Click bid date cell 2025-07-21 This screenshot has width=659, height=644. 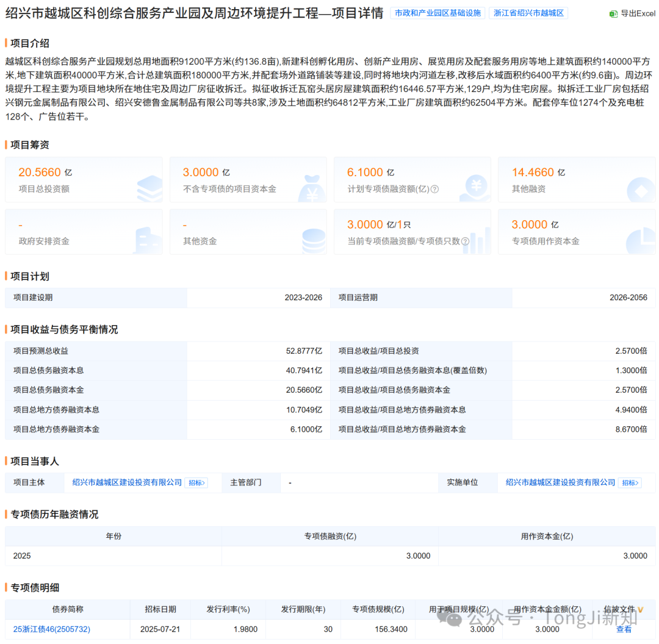160,629
